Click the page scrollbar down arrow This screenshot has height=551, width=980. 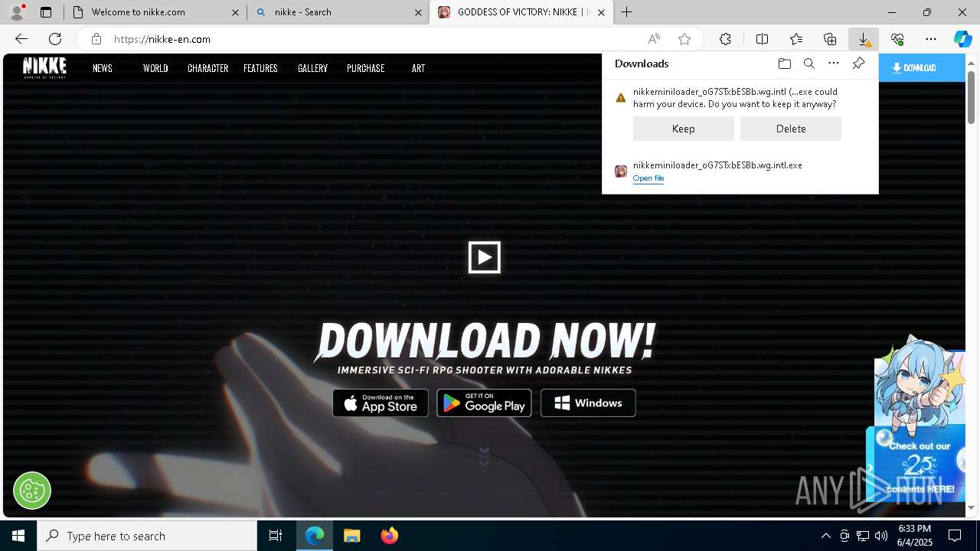972,507
